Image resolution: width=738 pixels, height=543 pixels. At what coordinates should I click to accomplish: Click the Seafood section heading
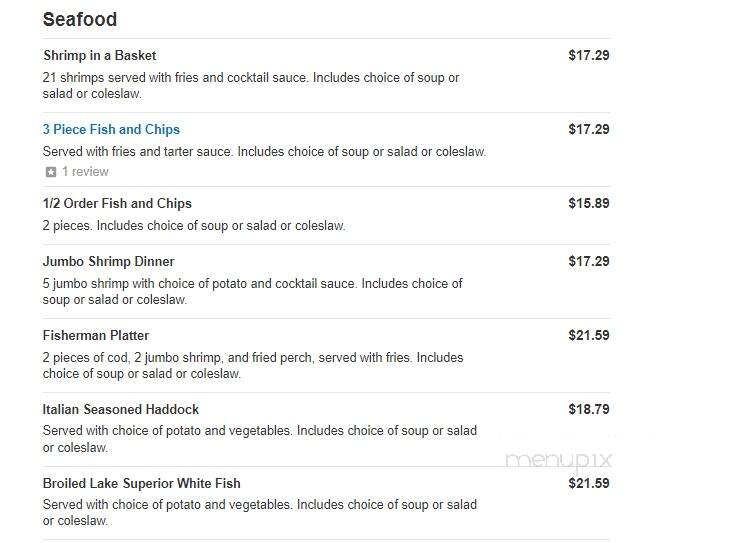pos(80,19)
